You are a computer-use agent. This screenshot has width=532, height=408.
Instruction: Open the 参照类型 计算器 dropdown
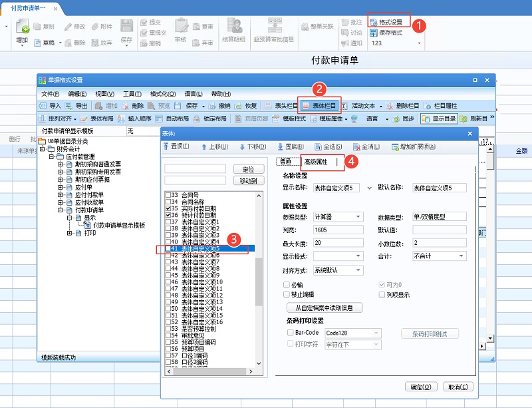tap(358, 217)
